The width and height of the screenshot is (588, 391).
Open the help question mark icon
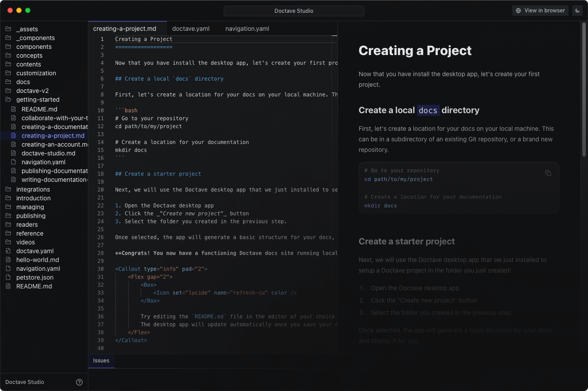(79, 382)
